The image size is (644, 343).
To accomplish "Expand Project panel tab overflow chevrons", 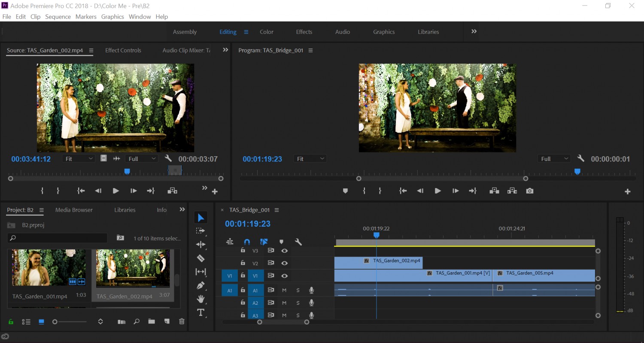I will (x=182, y=209).
